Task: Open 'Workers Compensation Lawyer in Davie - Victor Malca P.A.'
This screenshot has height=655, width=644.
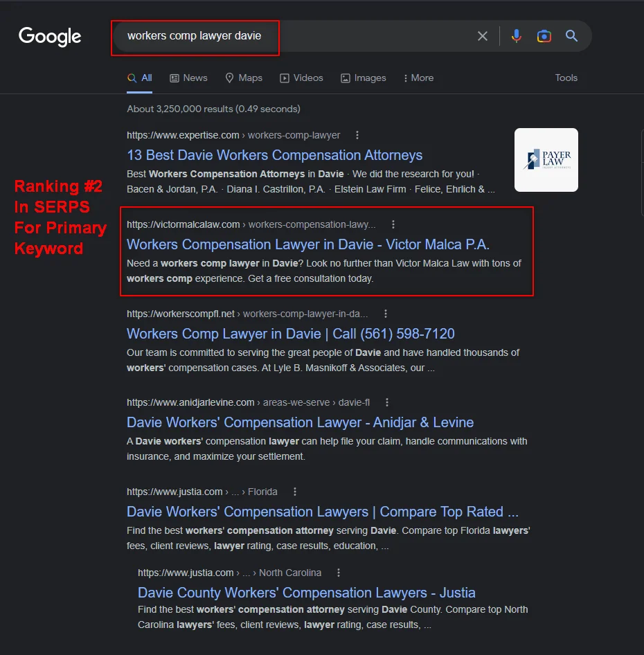Action: pos(308,244)
